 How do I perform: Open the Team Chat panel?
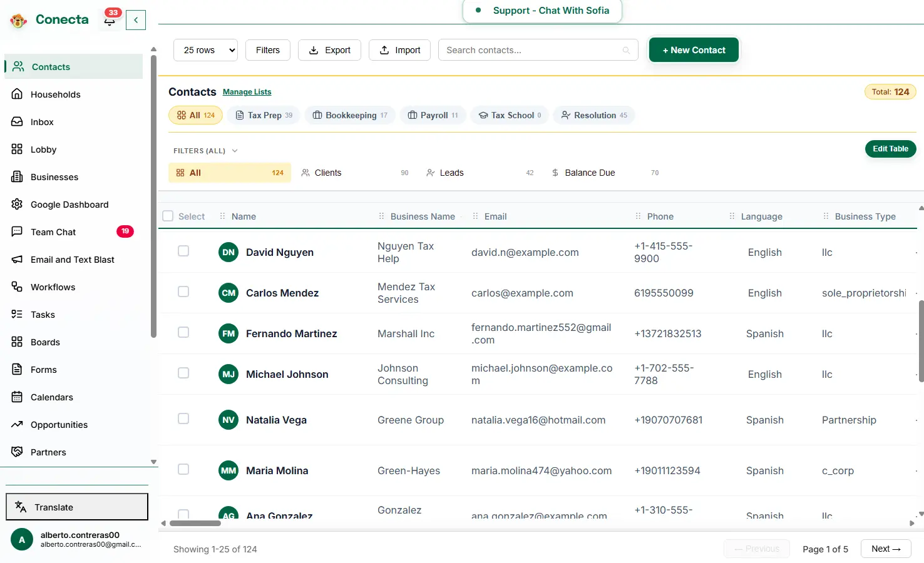52,231
